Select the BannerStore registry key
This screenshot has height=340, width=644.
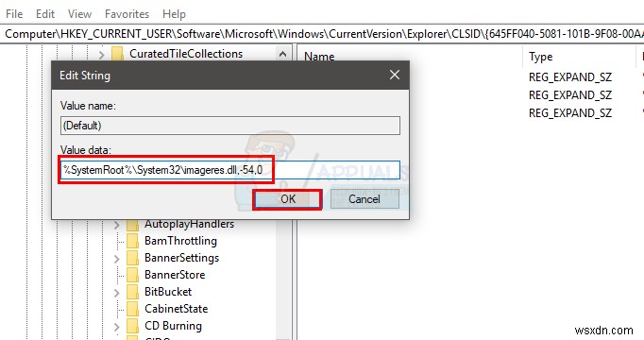[x=175, y=275]
